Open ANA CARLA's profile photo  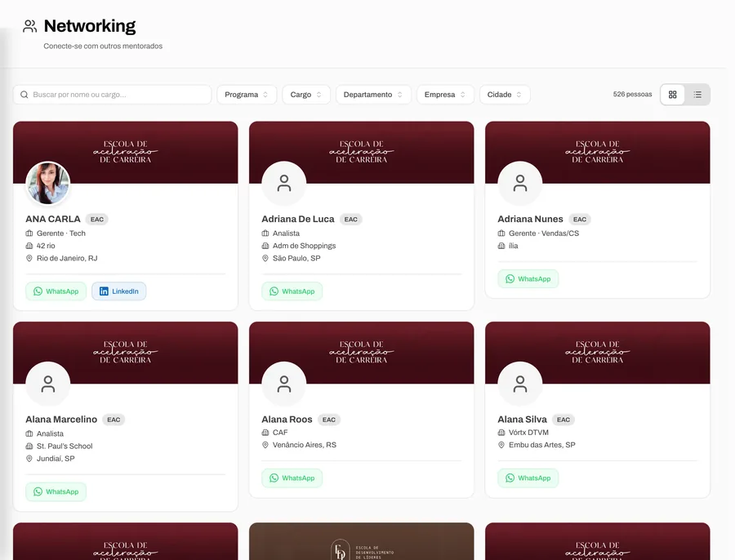[48, 183]
